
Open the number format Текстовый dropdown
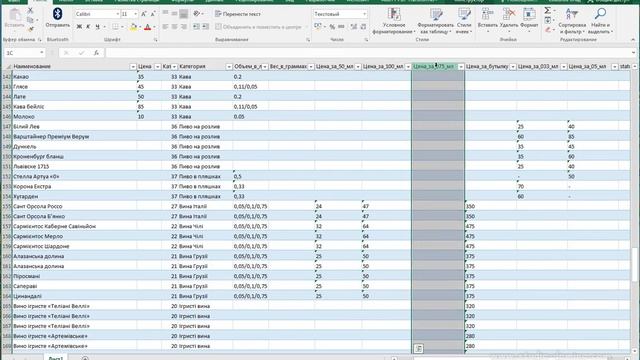click(364, 14)
